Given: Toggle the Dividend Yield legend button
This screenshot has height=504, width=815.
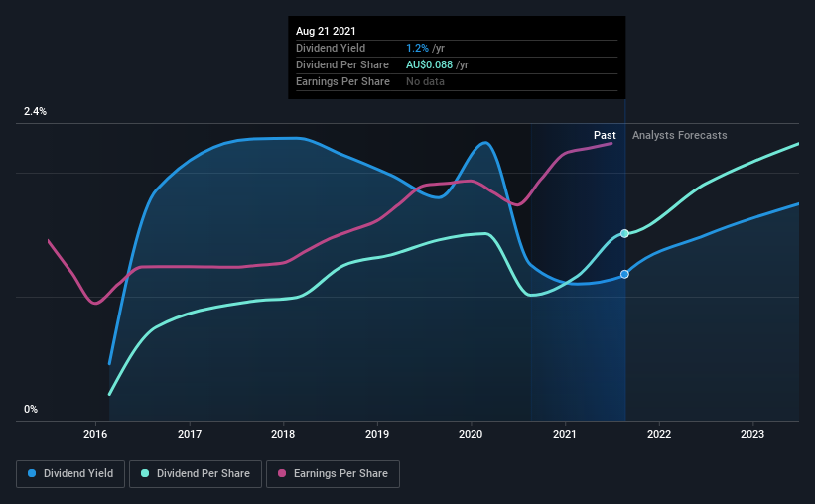Looking at the screenshot, I should tap(70, 474).
